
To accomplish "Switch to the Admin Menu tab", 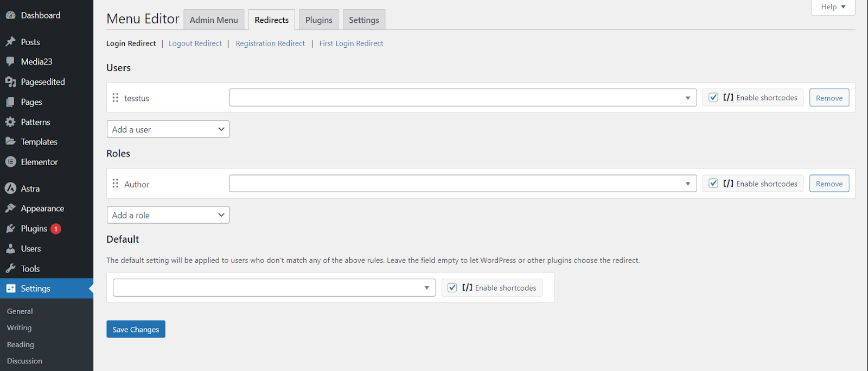I will (214, 20).
